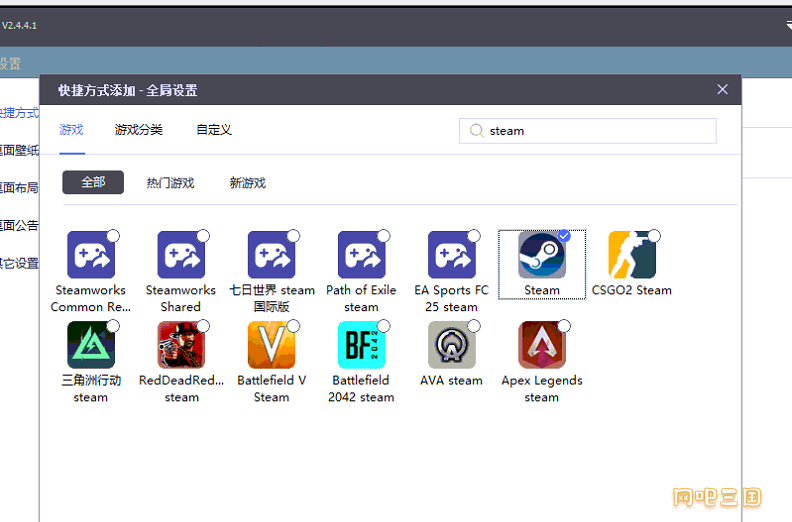Screen dimensions: 792x522
Task: Tick the Battlefield 2042 checkbox
Action: [383, 326]
